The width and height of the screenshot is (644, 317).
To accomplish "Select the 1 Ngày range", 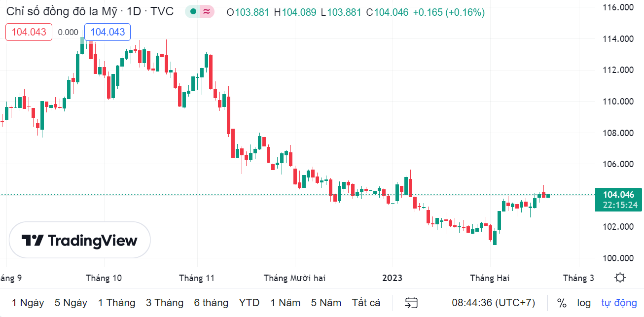I will (28, 302).
